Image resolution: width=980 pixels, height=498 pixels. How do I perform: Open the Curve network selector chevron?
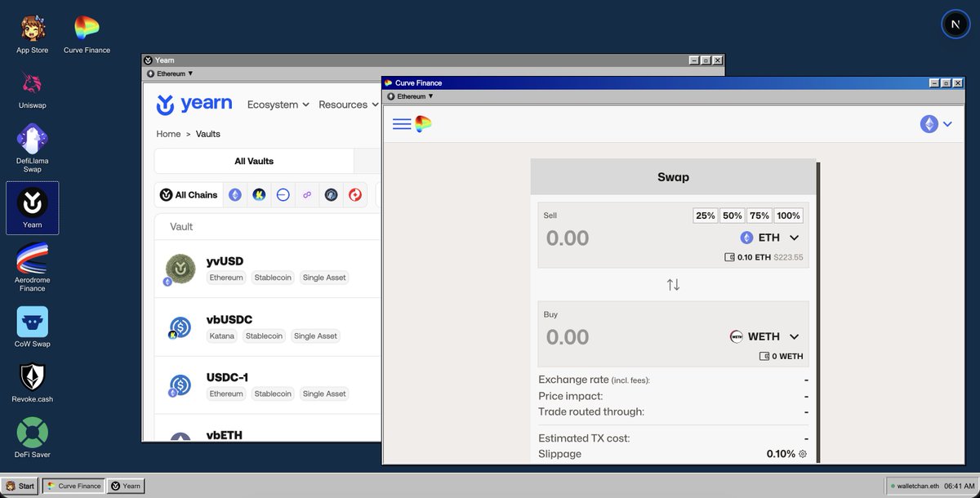click(947, 124)
